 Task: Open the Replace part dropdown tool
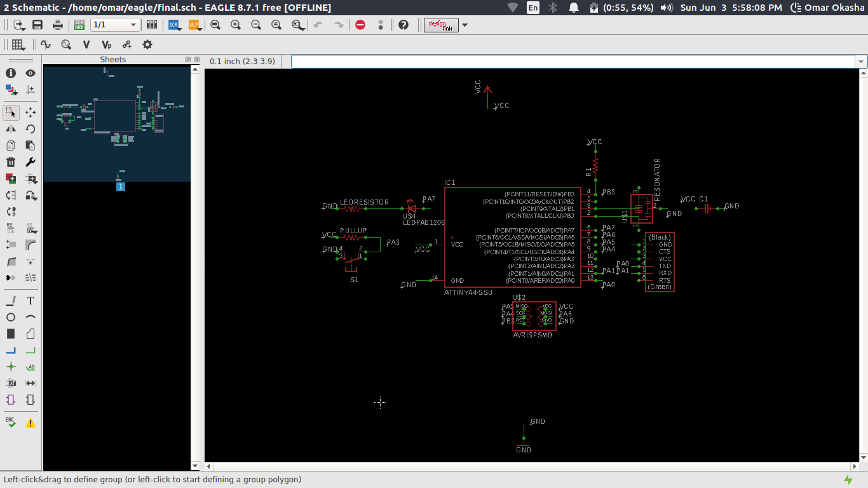[31, 195]
